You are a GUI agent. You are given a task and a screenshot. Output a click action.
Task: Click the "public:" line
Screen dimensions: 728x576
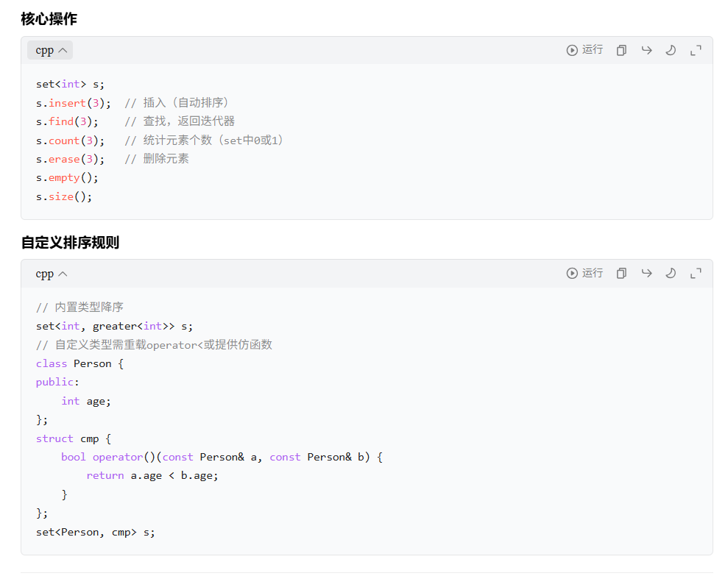[x=57, y=382]
